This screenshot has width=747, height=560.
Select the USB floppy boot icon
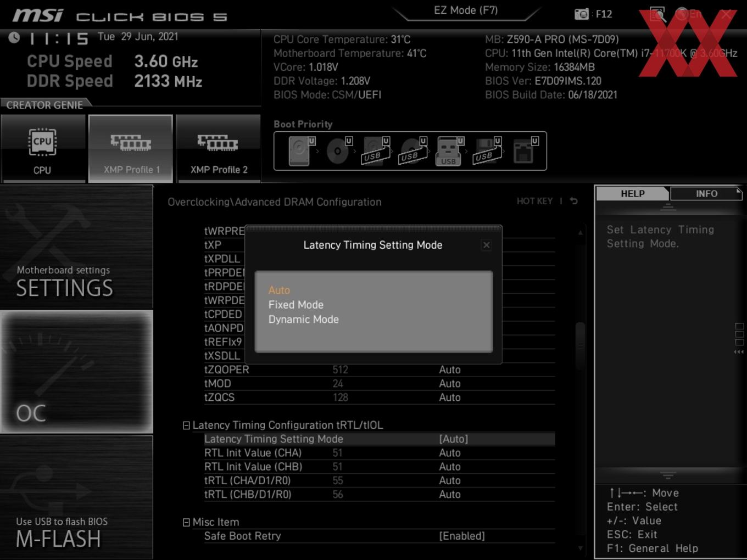click(487, 151)
